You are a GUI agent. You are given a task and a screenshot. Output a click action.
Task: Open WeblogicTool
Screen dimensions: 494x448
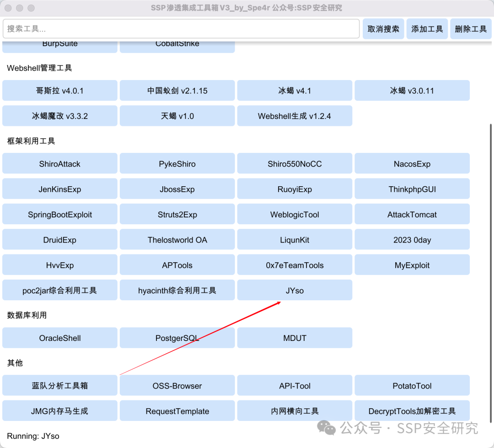295,214
